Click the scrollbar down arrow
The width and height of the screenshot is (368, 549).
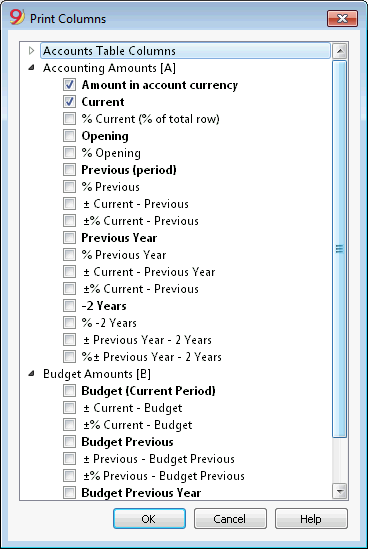339,491
